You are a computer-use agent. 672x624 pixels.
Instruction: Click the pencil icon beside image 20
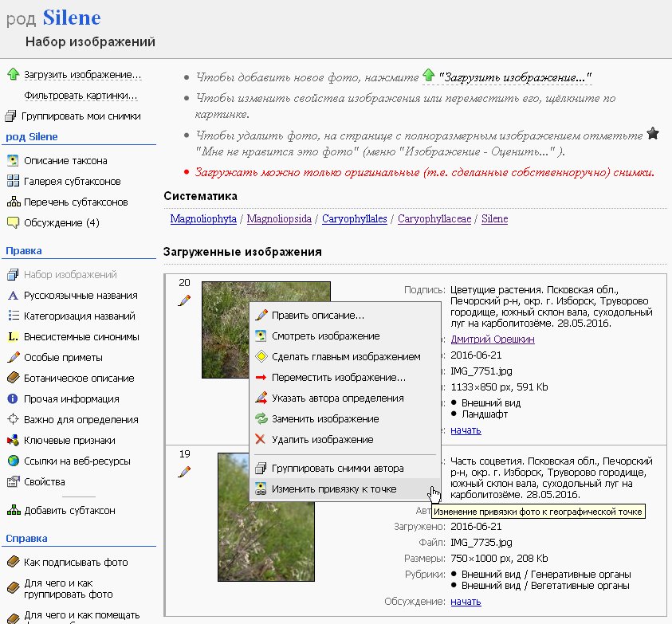(184, 300)
